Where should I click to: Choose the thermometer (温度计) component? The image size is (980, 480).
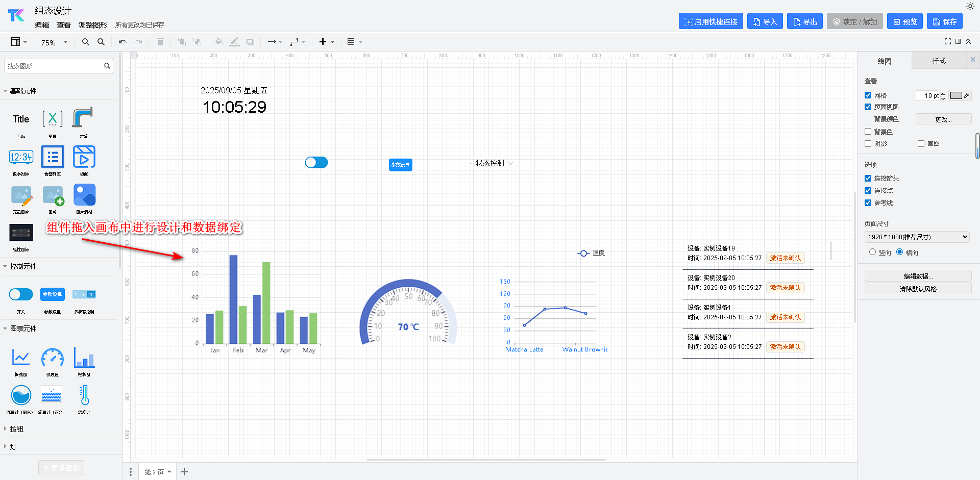[x=84, y=396]
